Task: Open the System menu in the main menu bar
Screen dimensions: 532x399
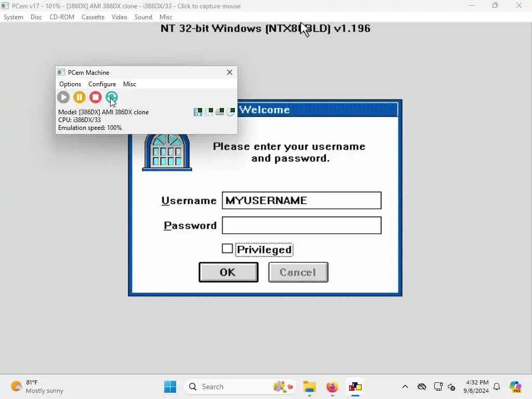Action: (13, 17)
